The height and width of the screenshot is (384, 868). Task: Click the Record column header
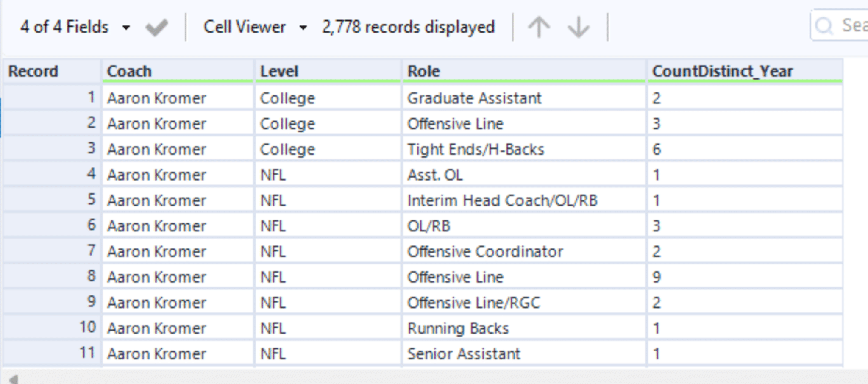(33, 71)
